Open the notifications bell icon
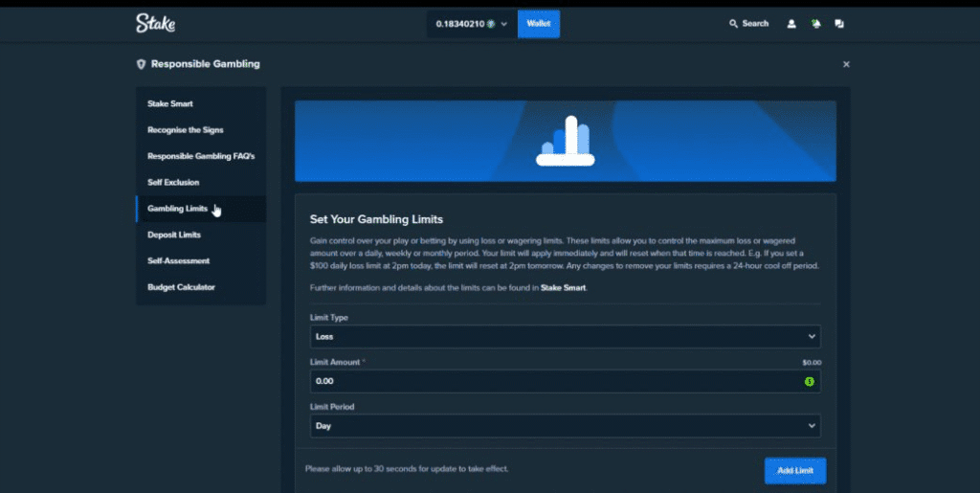This screenshot has height=493, width=980. click(x=815, y=24)
